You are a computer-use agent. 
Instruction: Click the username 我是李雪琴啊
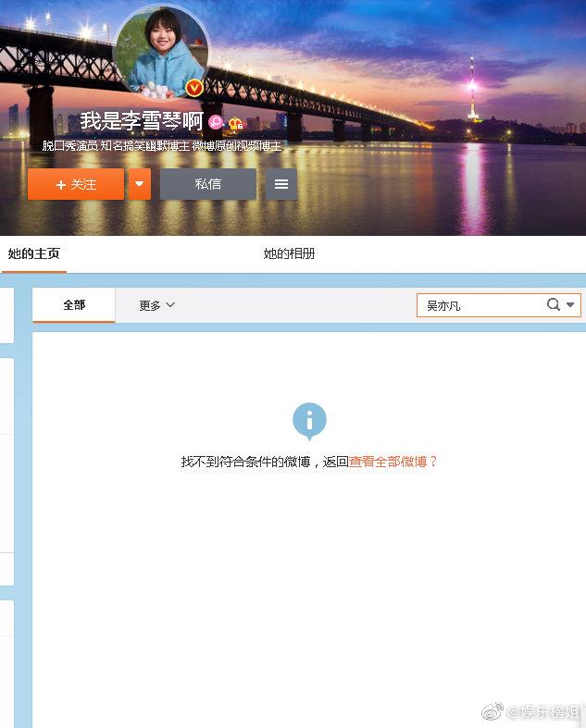142,121
